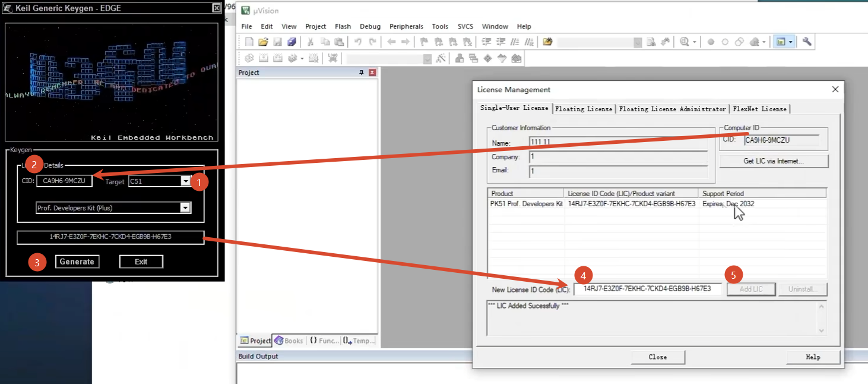Open the Target C51 dropdown in keygen
The width and height of the screenshot is (868, 384).
(185, 181)
